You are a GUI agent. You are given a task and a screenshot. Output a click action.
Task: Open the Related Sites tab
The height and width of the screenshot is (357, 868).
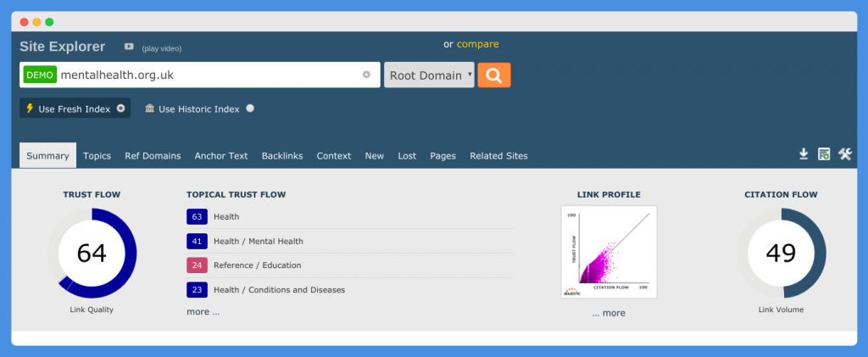click(498, 155)
